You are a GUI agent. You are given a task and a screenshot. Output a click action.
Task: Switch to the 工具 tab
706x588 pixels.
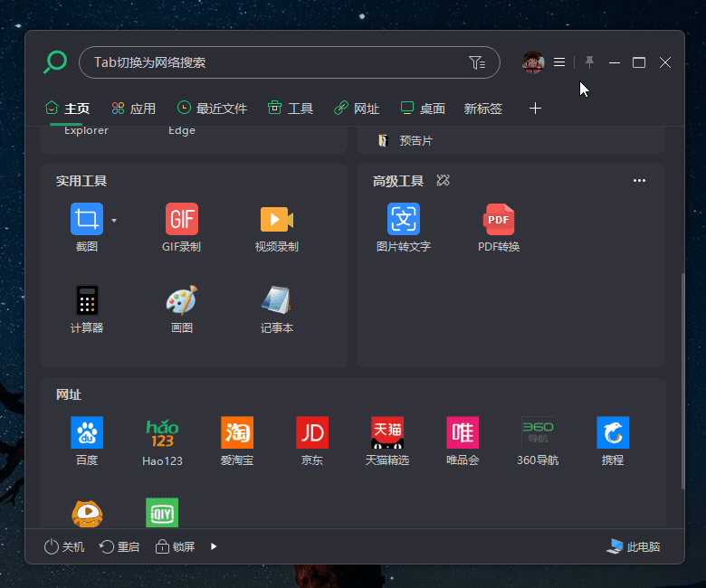[x=291, y=109]
